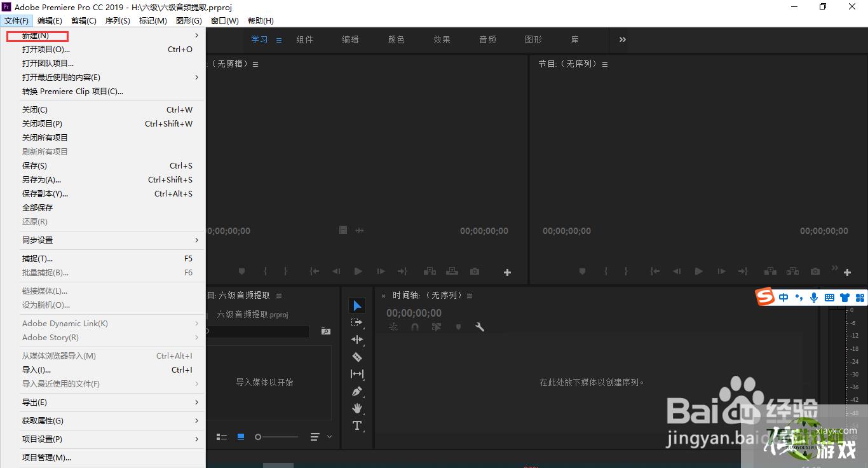Image resolution: width=868 pixels, height=468 pixels.
Task: Select the Ripple Edit tool
Action: point(356,340)
